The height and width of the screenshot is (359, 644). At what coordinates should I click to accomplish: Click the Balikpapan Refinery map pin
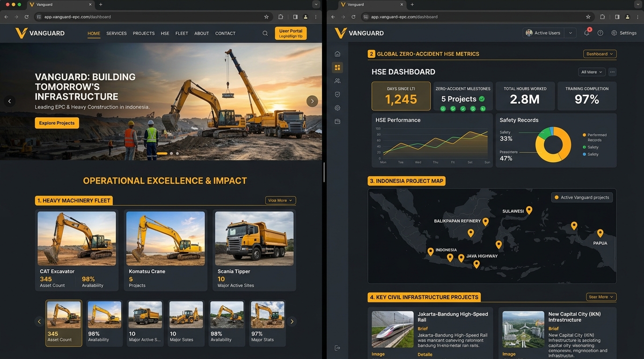click(485, 222)
